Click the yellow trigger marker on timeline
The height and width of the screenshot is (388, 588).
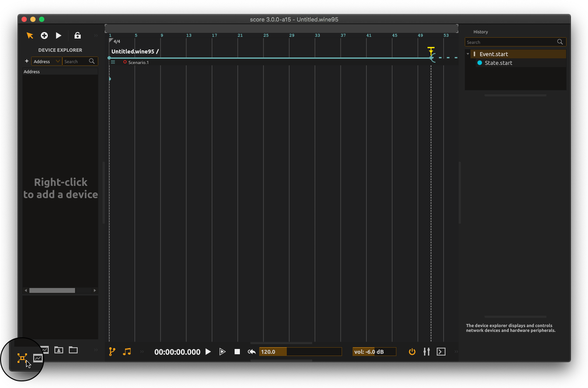pyautogui.click(x=431, y=50)
